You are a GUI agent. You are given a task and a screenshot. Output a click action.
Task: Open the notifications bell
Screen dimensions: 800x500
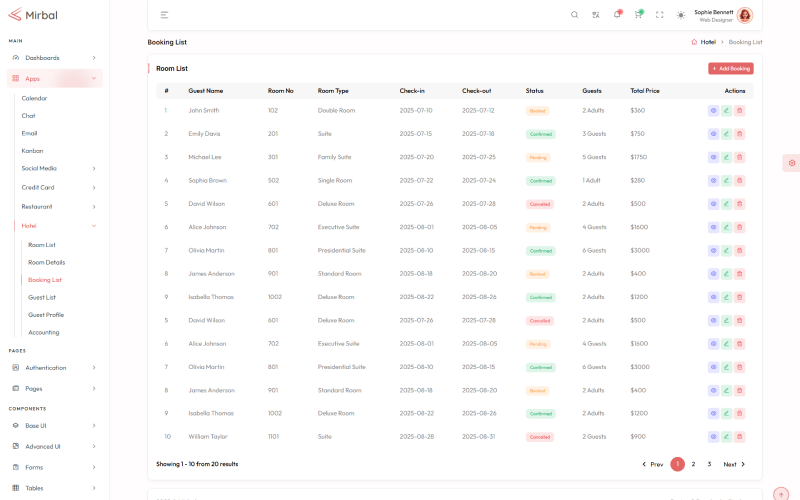tap(617, 15)
